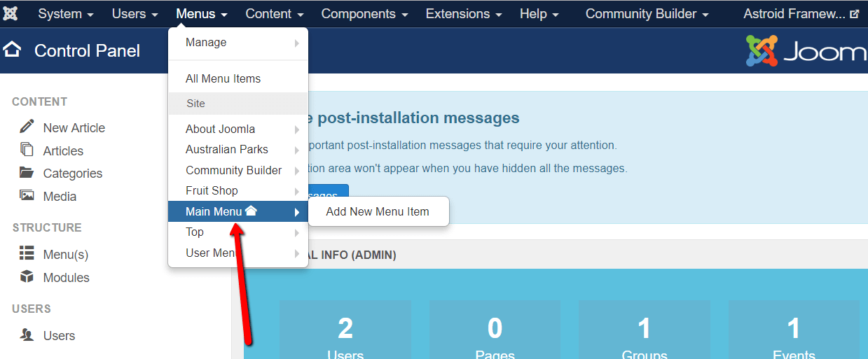Image resolution: width=868 pixels, height=359 pixels.
Task: Click the Joomla brand logo in header
Action: tap(806, 51)
